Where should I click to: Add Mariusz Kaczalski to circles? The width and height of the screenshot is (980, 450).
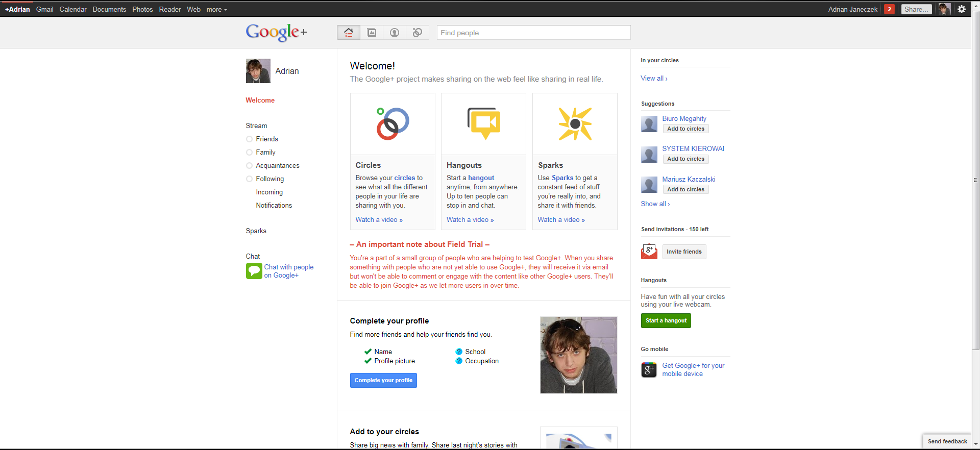(x=685, y=190)
